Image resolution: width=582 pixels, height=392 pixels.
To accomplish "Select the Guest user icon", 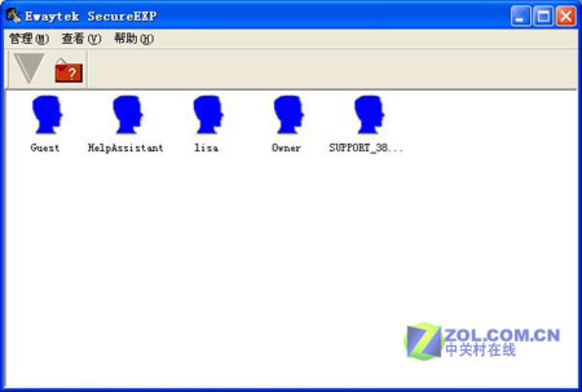I will coord(47,114).
